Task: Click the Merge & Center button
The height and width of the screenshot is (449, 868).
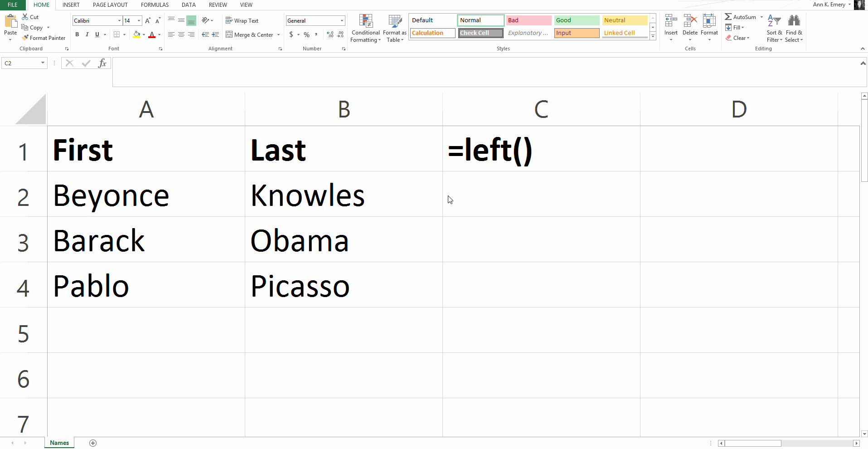Action: pos(250,35)
